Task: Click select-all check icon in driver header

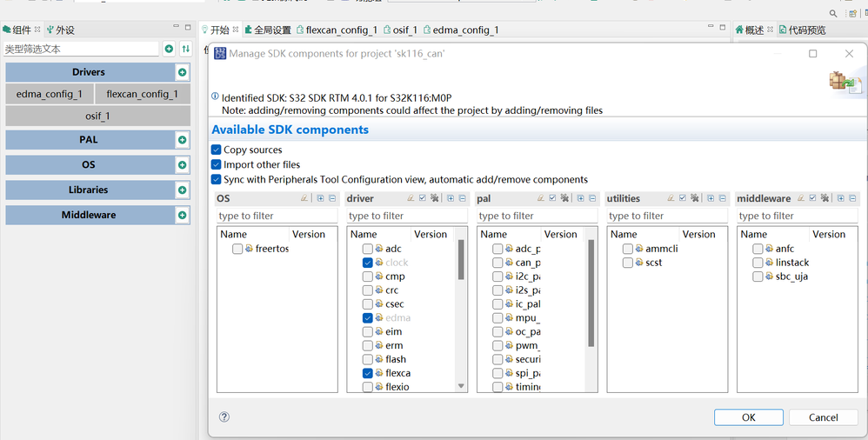Action: (423, 197)
